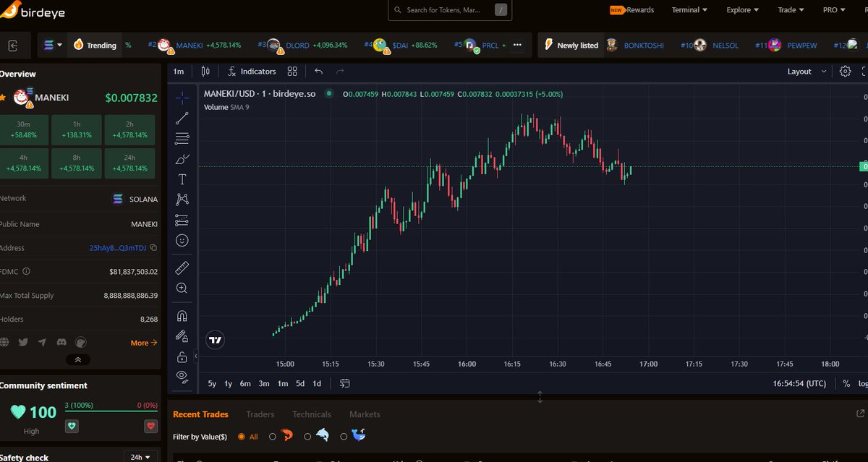Open chart settings gear
868x462 pixels.
tap(846, 71)
